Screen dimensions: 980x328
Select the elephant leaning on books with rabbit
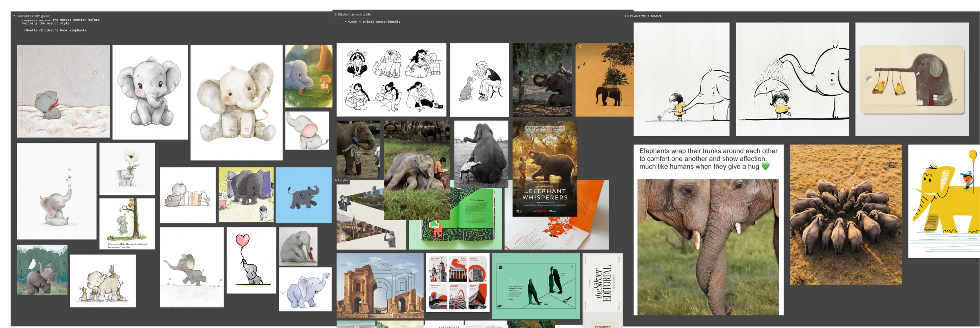click(x=188, y=195)
